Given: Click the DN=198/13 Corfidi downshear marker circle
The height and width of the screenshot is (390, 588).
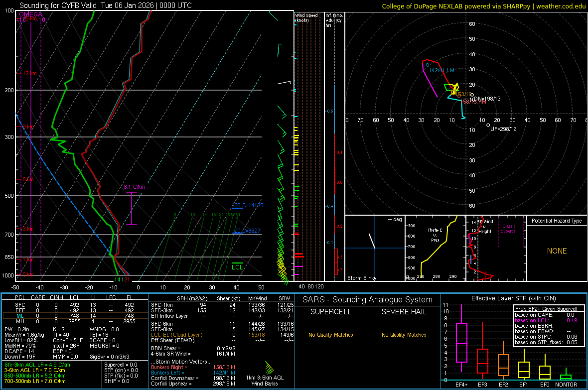Looking at the screenshot, I should (472, 95).
